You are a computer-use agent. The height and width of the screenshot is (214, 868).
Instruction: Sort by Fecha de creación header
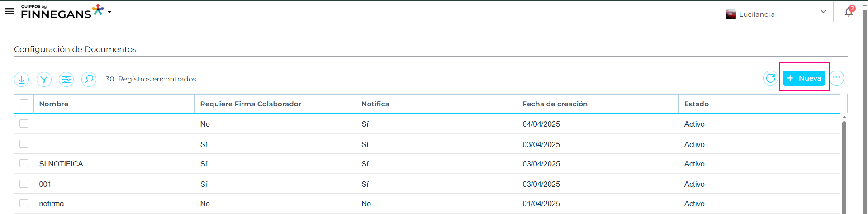pos(555,104)
